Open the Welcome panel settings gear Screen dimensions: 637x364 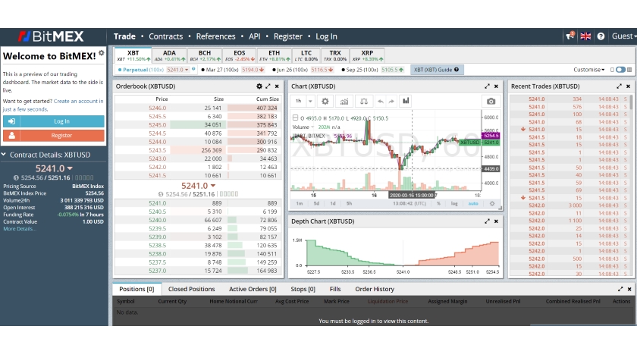(101, 53)
